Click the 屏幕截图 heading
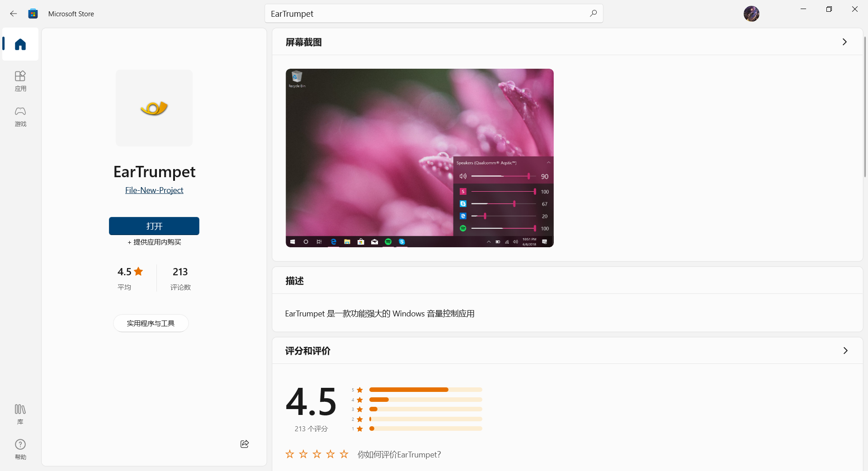This screenshot has width=868, height=471. coord(304,42)
